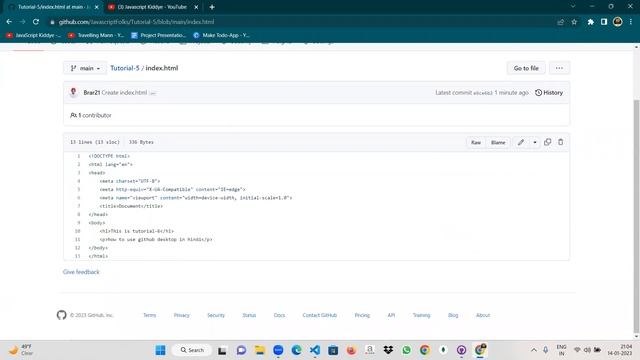The height and width of the screenshot is (360, 640).
Task: Open the Terms footer link
Action: pyautogui.click(x=149, y=315)
